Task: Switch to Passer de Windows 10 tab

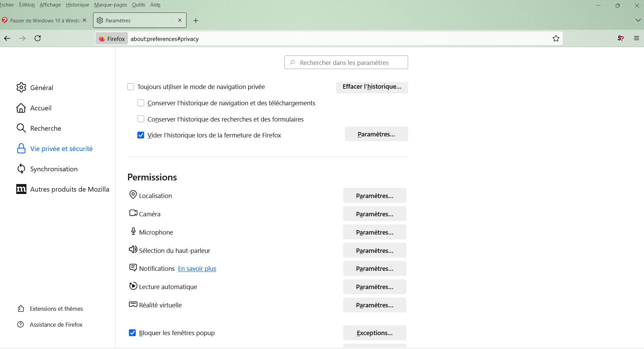Action: coord(45,20)
